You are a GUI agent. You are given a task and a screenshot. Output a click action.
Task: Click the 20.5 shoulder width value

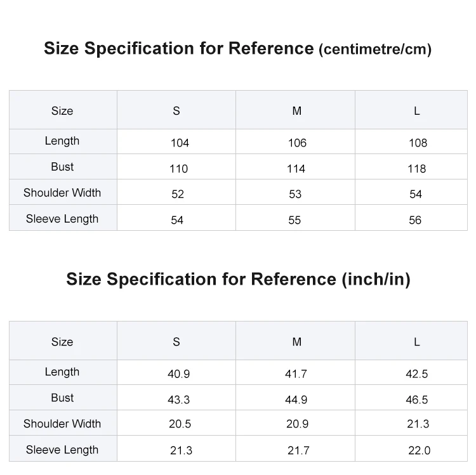pos(180,424)
